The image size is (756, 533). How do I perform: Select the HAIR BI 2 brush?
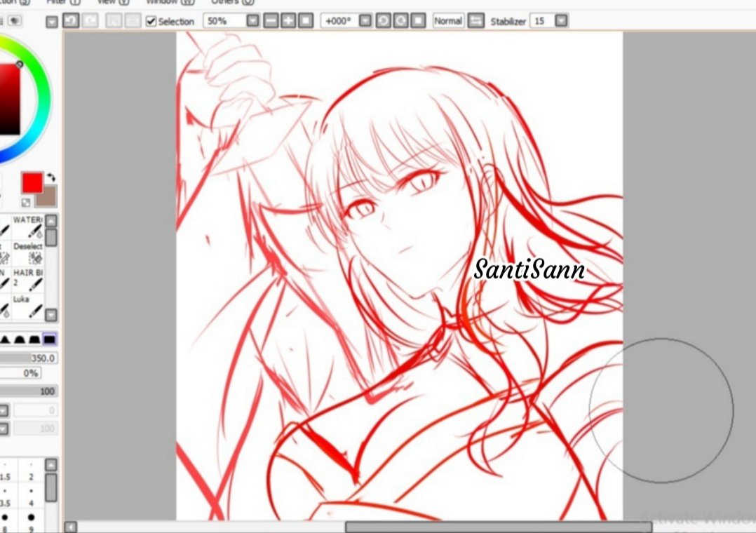coord(28,280)
